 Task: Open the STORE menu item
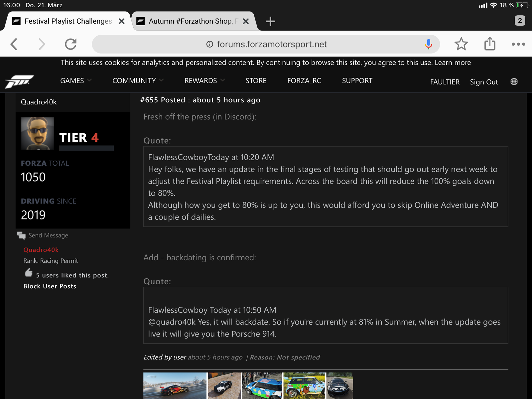256,80
